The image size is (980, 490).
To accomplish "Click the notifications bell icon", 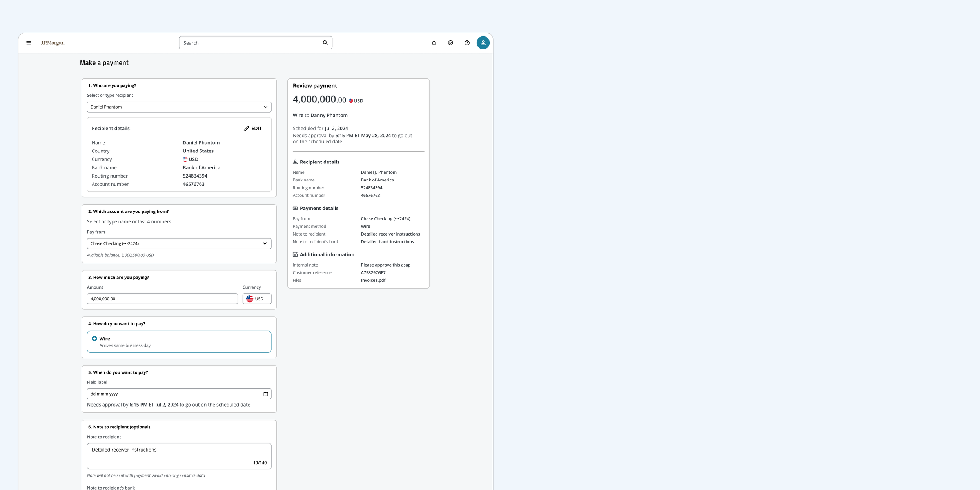I will coord(434,43).
